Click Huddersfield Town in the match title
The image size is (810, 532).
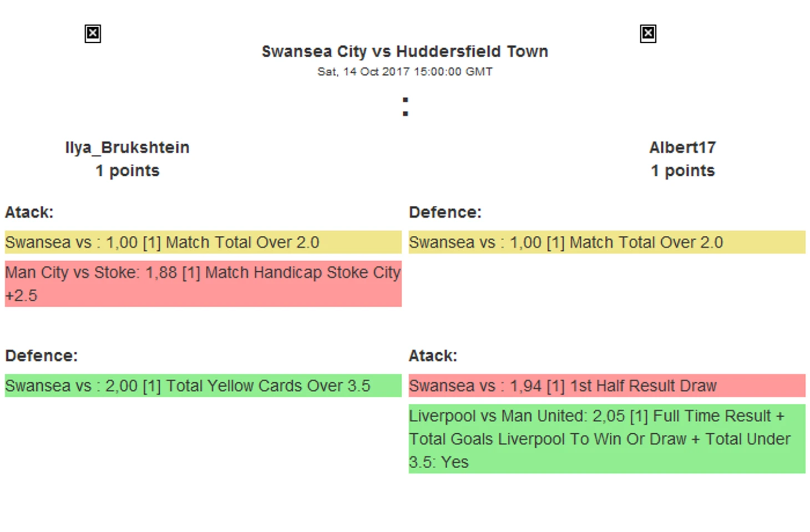click(x=472, y=52)
